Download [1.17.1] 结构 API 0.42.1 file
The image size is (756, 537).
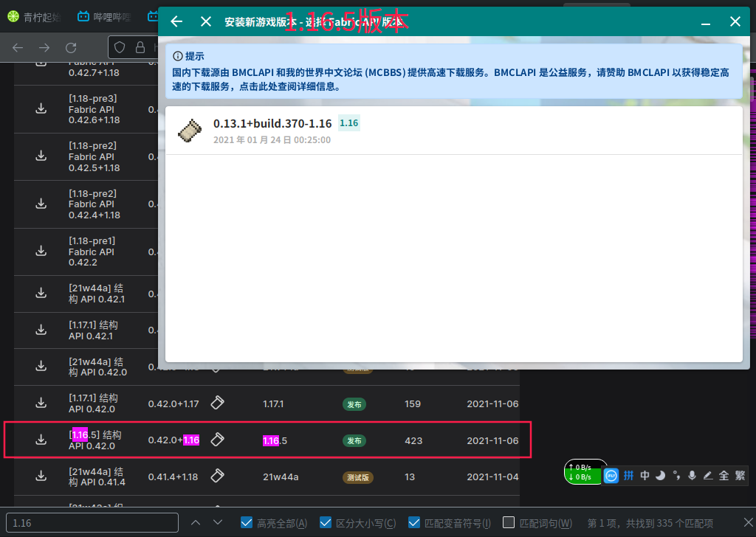pyautogui.click(x=41, y=330)
